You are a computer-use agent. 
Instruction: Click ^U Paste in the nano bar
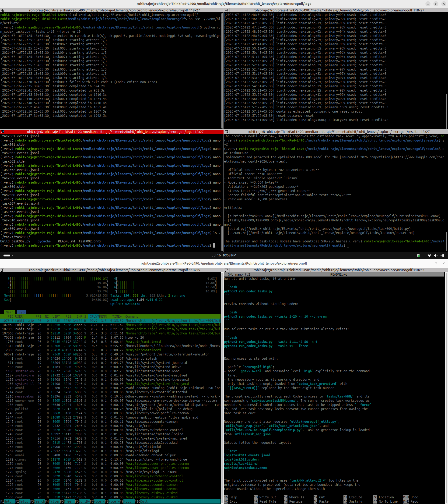321,501
